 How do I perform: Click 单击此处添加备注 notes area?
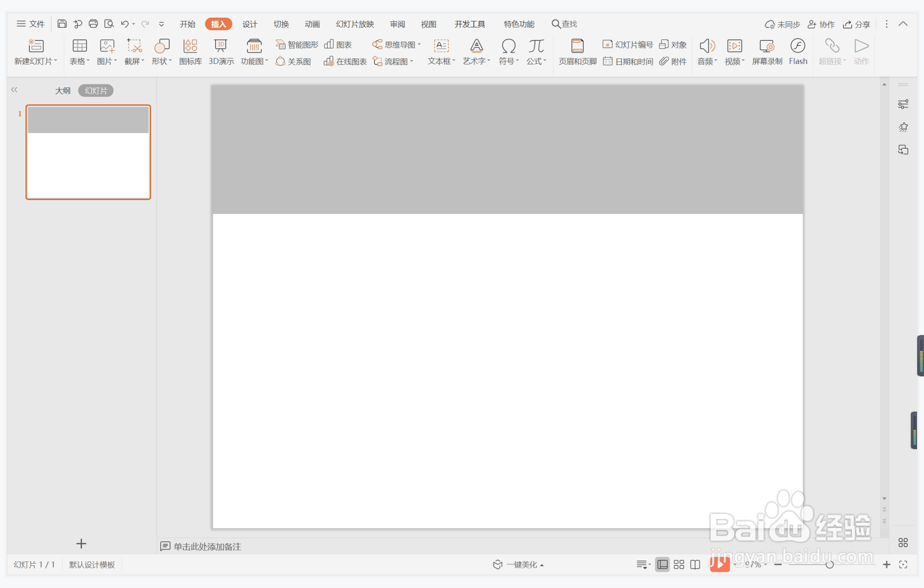pyautogui.click(x=207, y=546)
